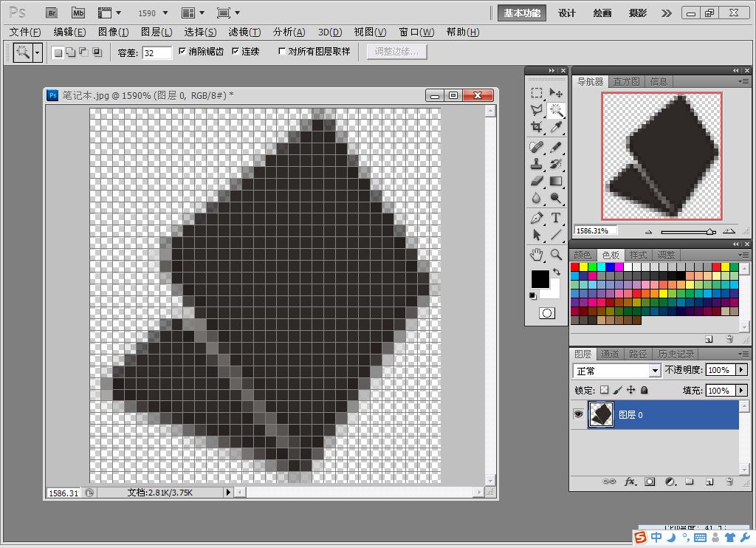Click the 设计 workspace button
Screen dimensions: 756x548
(566, 13)
